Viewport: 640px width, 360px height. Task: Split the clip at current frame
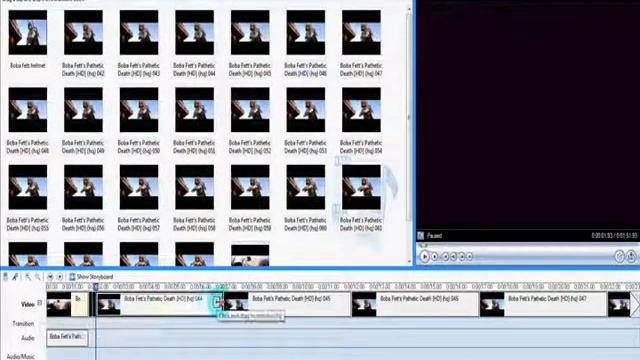(x=620, y=256)
